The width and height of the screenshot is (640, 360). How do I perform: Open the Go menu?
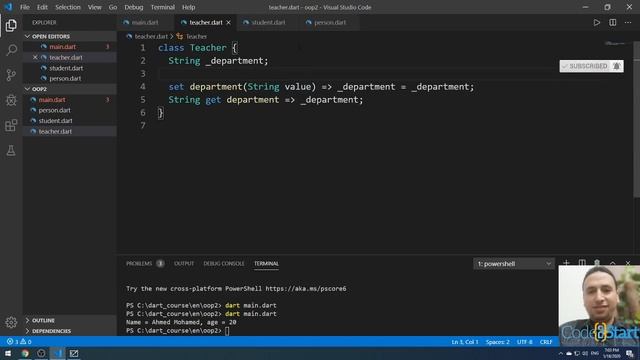[113, 7]
